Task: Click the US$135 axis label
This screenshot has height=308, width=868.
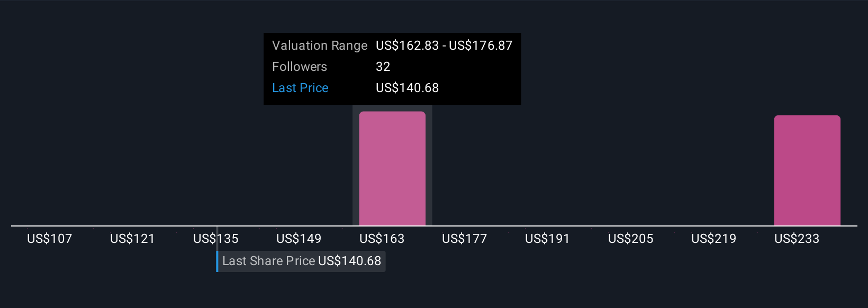Action: click(x=215, y=239)
